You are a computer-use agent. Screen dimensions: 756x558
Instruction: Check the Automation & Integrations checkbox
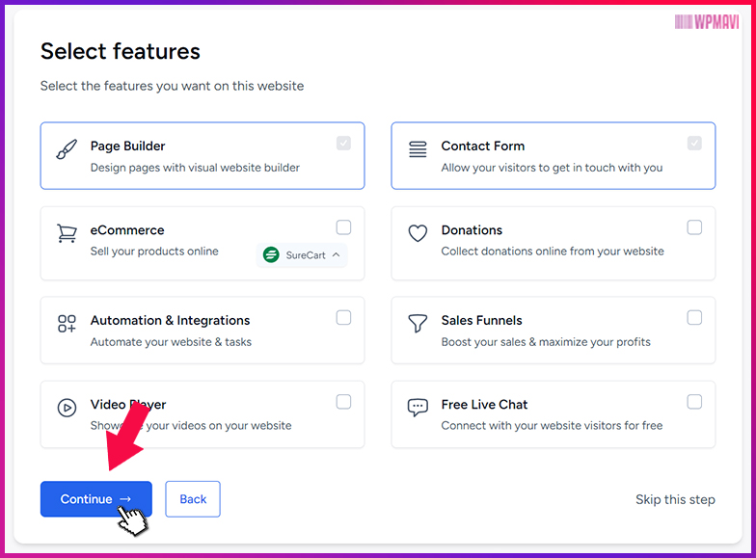343,318
